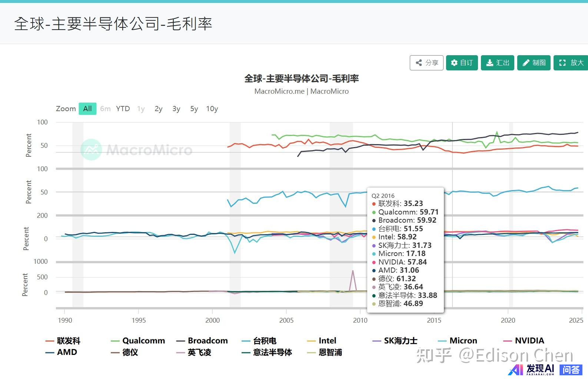Viewport: 588px width, 379px height.
Task: Click the bold chart title 全球-主要半导体公司-毛利率
Action: pos(302,79)
